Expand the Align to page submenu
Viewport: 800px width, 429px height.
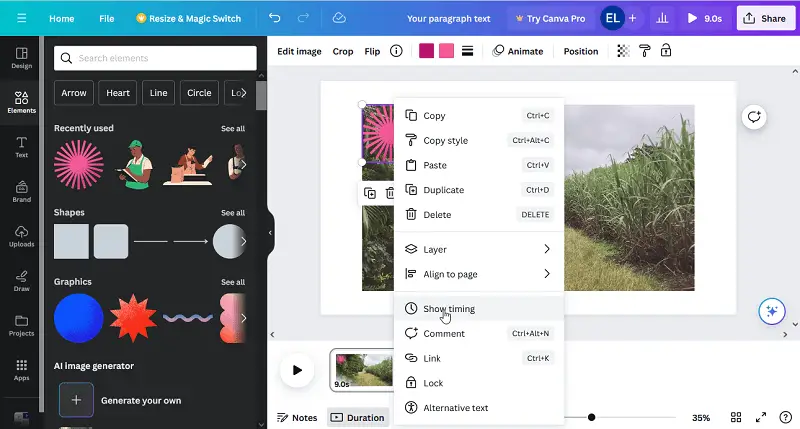[x=478, y=274]
